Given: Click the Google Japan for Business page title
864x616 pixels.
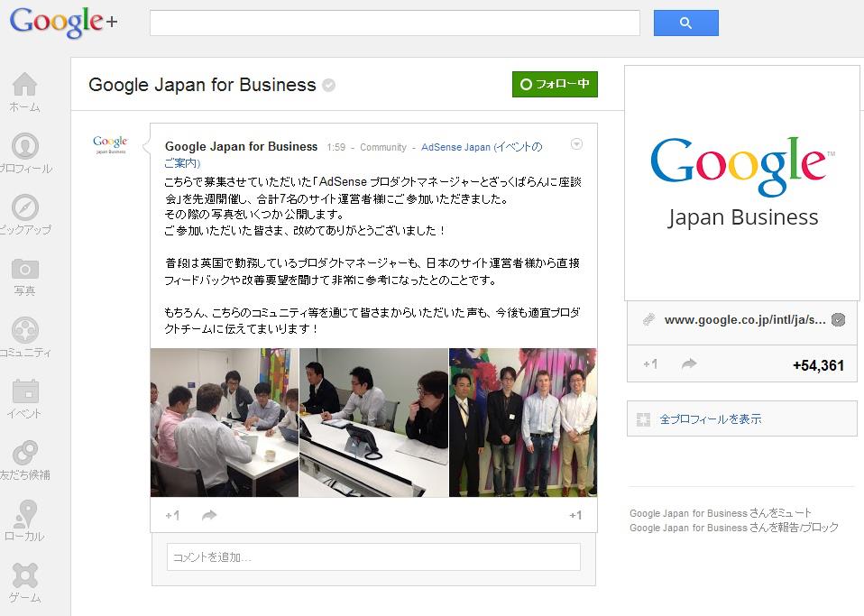Looking at the screenshot, I should [x=202, y=85].
